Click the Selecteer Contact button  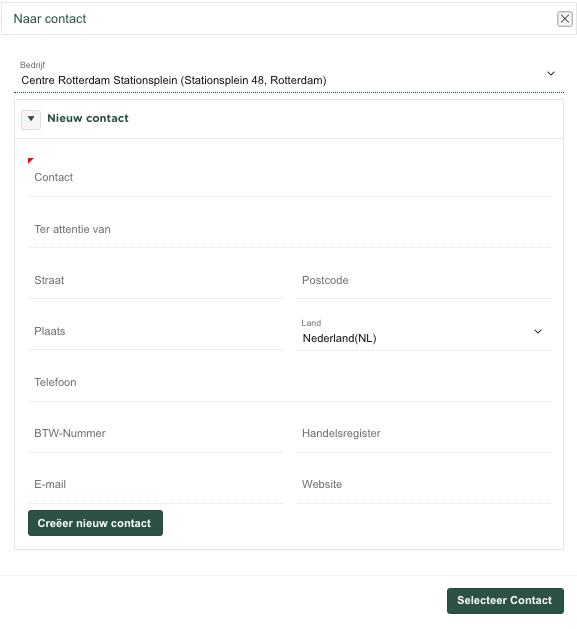pyautogui.click(x=505, y=601)
